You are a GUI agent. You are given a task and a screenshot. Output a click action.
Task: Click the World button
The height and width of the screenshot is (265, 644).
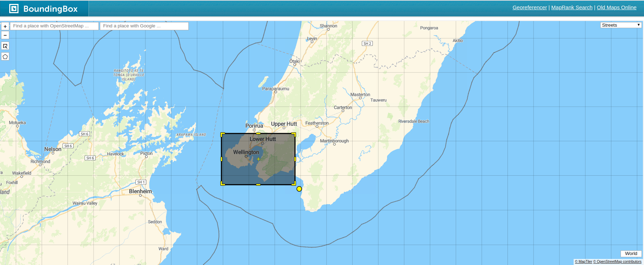coord(631,254)
